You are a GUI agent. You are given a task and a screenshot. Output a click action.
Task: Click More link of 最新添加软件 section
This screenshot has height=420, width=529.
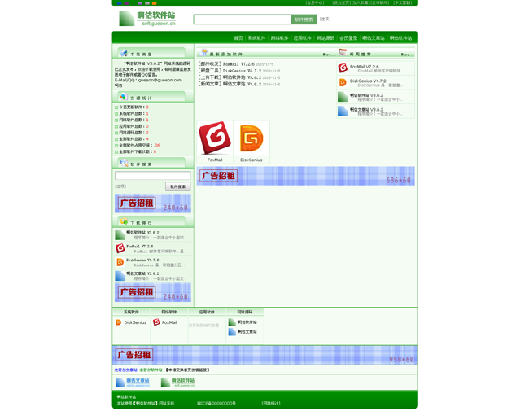(329, 55)
